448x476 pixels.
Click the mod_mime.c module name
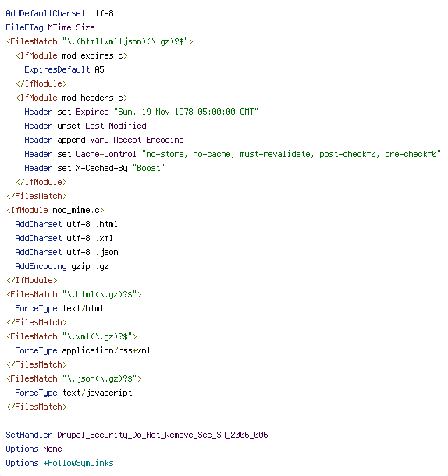coord(76,210)
